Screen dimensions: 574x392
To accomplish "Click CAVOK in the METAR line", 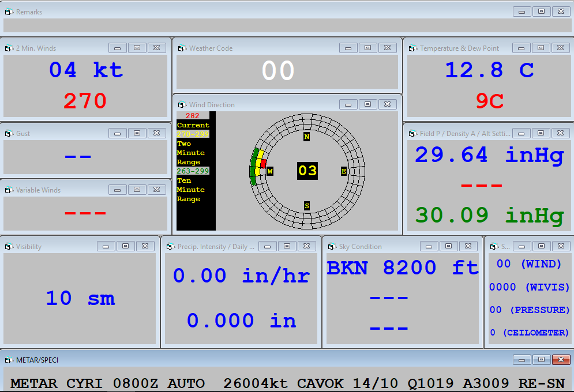I will tap(320, 383).
